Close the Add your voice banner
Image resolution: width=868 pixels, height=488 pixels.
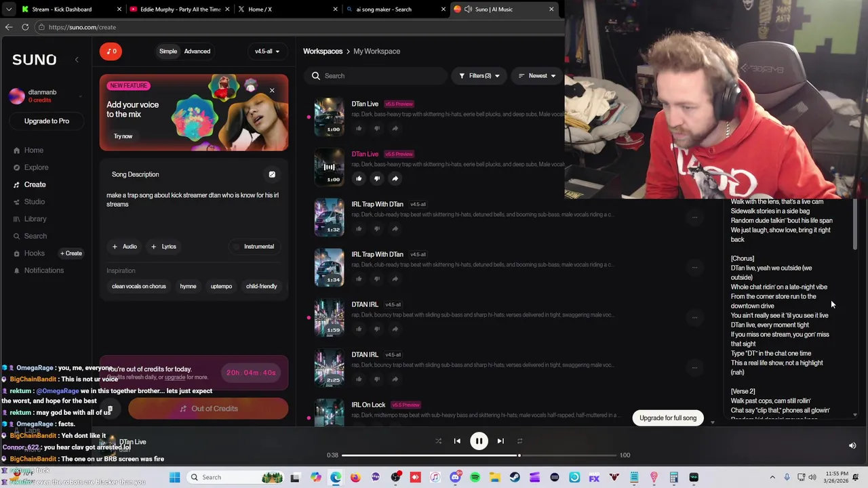[x=272, y=91]
